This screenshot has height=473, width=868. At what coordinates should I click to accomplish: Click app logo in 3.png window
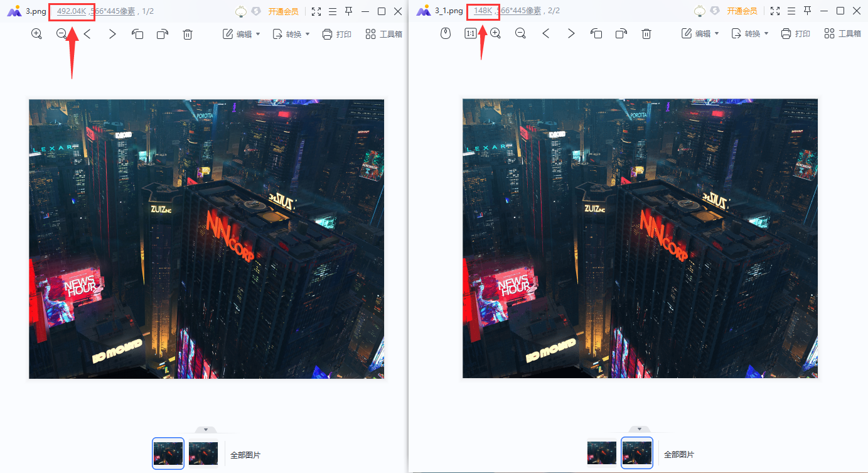[14, 11]
